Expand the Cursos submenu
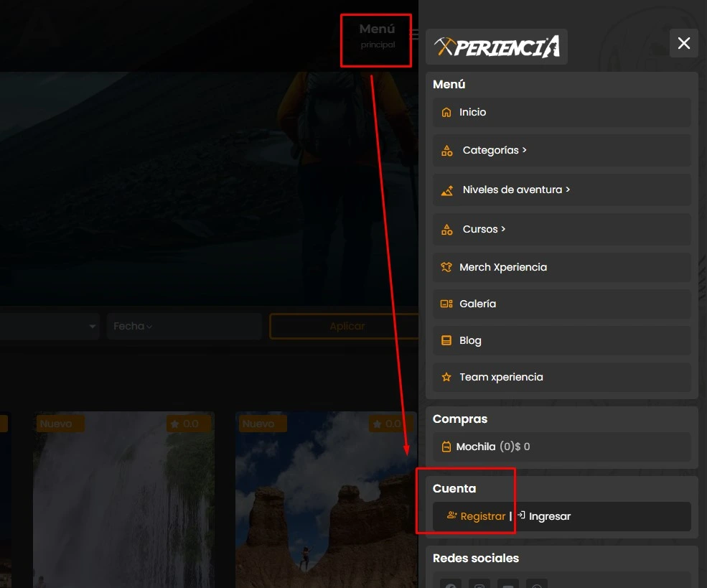Viewport: 707px width, 588px height. [x=484, y=229]
